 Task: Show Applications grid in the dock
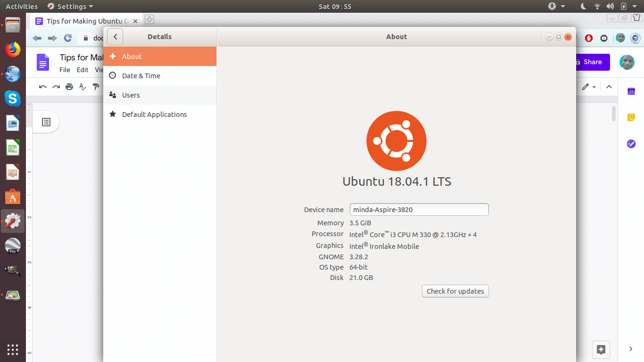tap(13, 349)
